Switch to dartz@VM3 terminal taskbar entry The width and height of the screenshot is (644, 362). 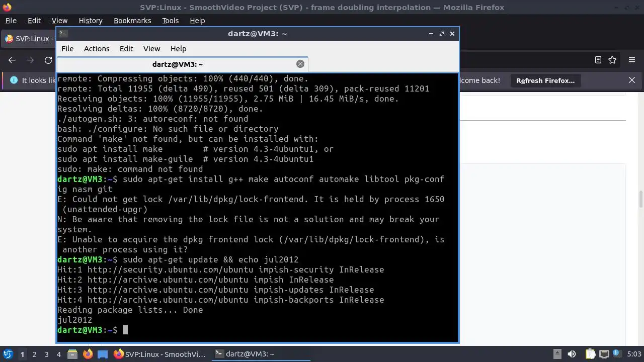[261, 354]
